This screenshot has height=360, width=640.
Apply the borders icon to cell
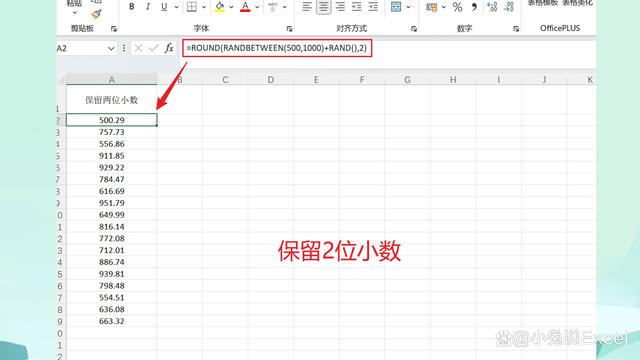coord(191,7)
